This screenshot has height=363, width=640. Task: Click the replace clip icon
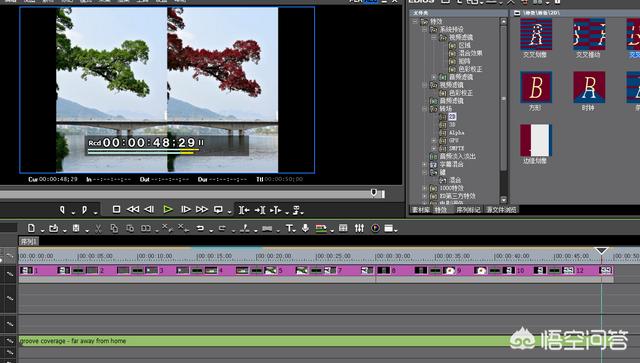146,228
